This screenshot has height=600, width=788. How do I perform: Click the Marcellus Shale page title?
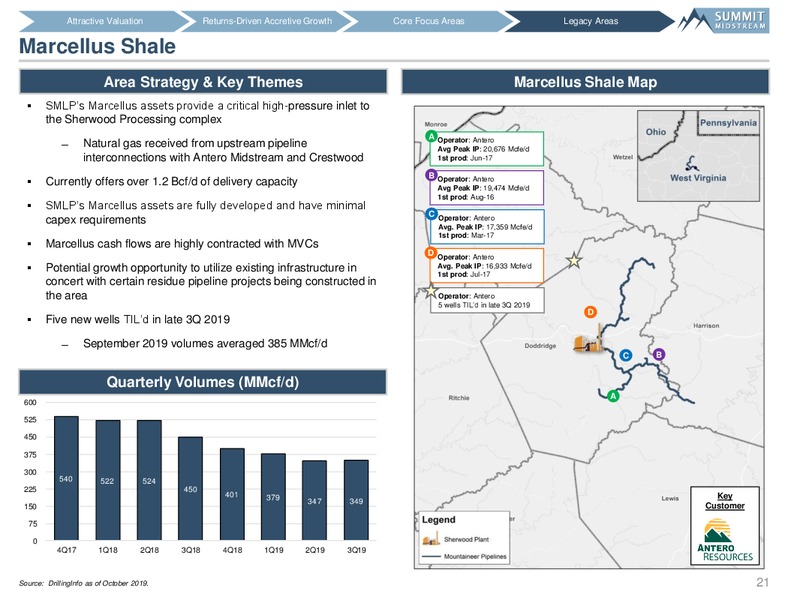pyautogui.click(x=97, y=46)
